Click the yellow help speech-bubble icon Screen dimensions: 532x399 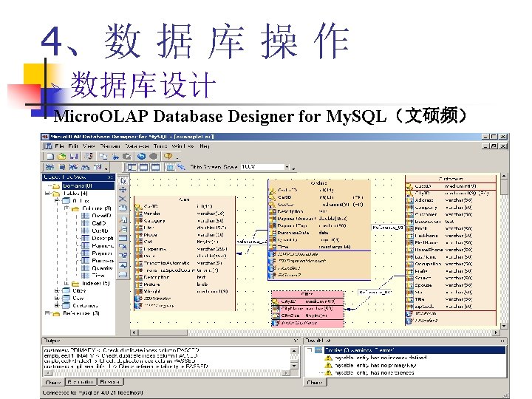pyautogui.click(x=168, y=157)
